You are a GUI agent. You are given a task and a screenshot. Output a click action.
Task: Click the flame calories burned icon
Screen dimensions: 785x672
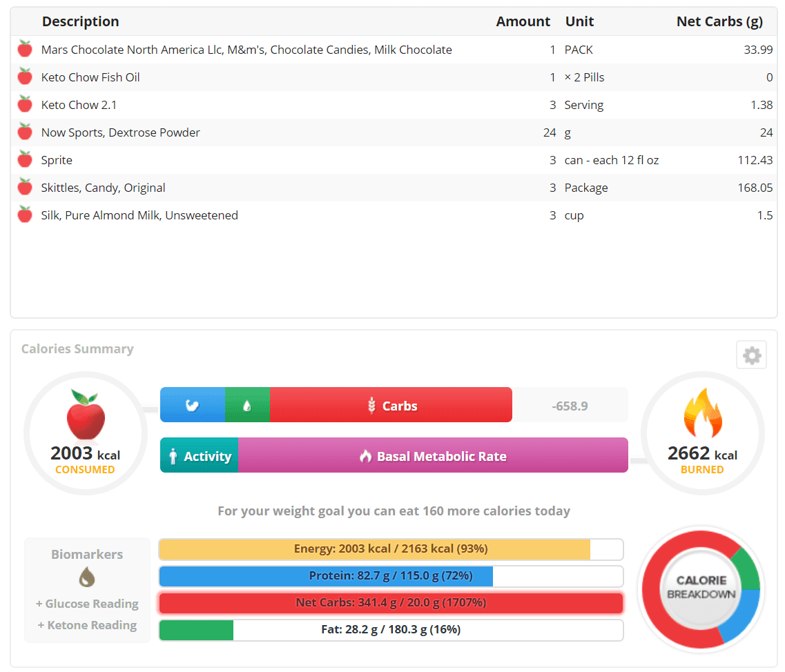(x=702, y=413)
